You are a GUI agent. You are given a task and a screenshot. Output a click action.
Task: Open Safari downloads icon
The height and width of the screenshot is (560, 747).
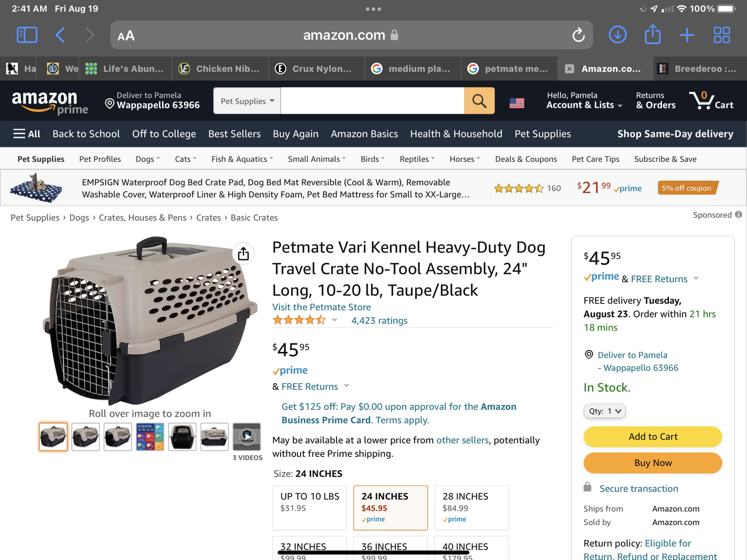(617, 35)
